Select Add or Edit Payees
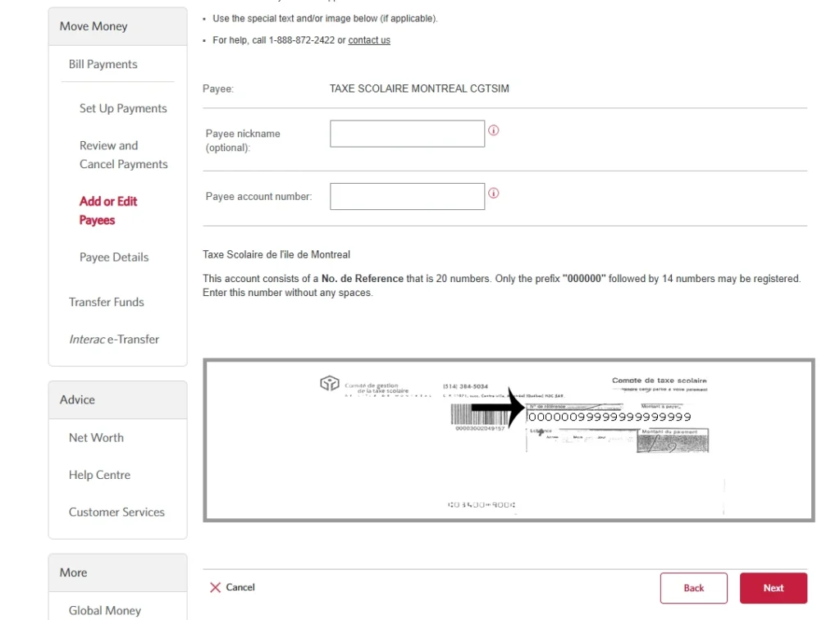This screenshot has height=620, width=840. (108, 211)
